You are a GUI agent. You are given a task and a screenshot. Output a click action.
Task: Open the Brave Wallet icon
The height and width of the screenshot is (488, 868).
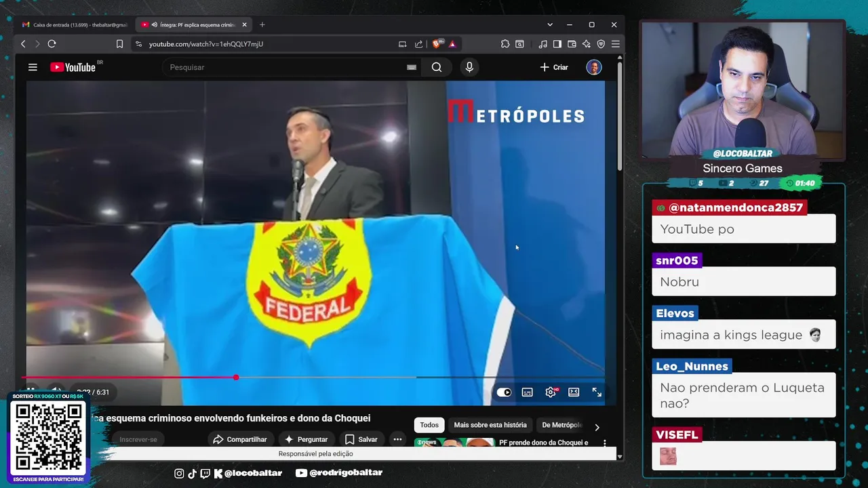pos(572,44)
